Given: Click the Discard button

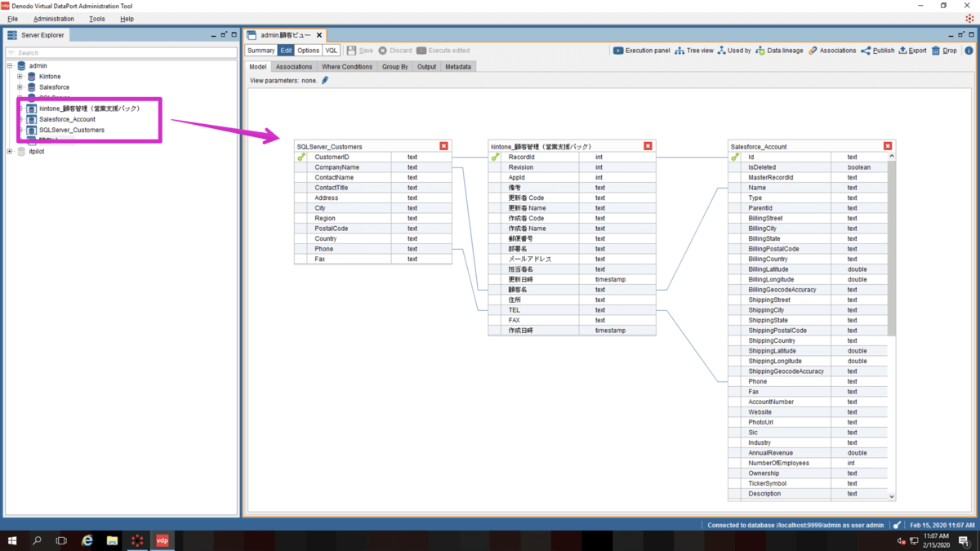Looking at the screenshot, I should (x=395, y=51).
